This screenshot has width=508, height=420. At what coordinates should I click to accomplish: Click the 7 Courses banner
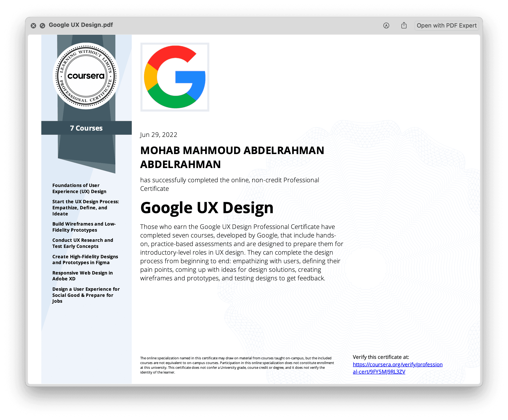pos(86,128)
